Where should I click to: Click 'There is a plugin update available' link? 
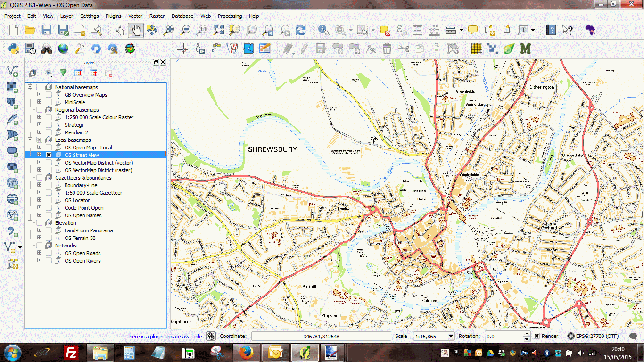point(164,337)
